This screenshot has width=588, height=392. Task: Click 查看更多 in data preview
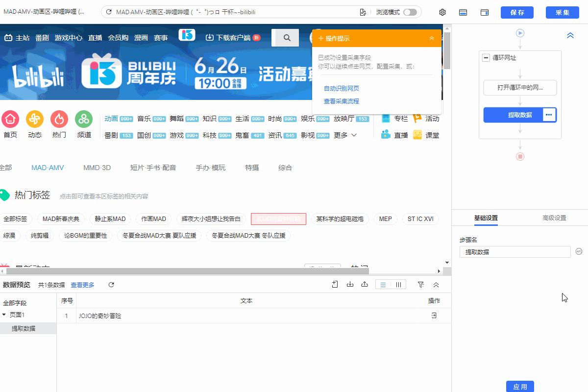pyautogui.click(x=82, y=285)
